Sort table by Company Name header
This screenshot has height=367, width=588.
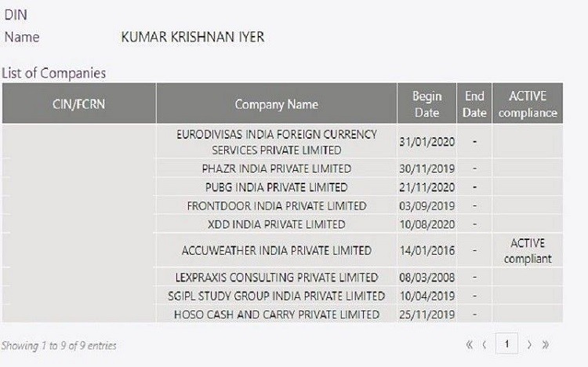coord(277,104)
